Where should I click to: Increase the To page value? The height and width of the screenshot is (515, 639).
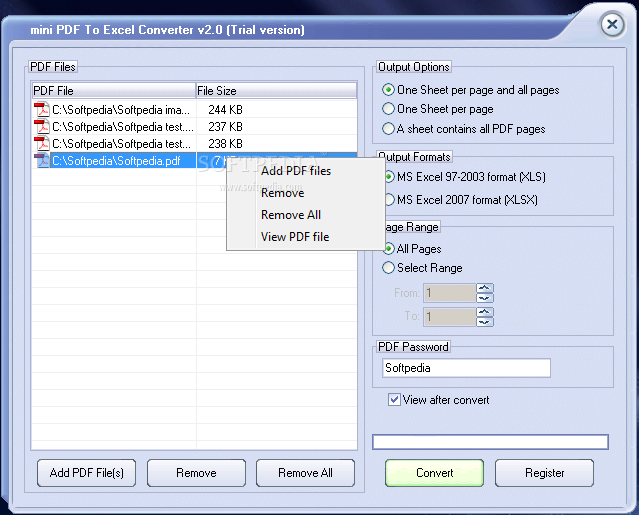(x=485, y=312)
